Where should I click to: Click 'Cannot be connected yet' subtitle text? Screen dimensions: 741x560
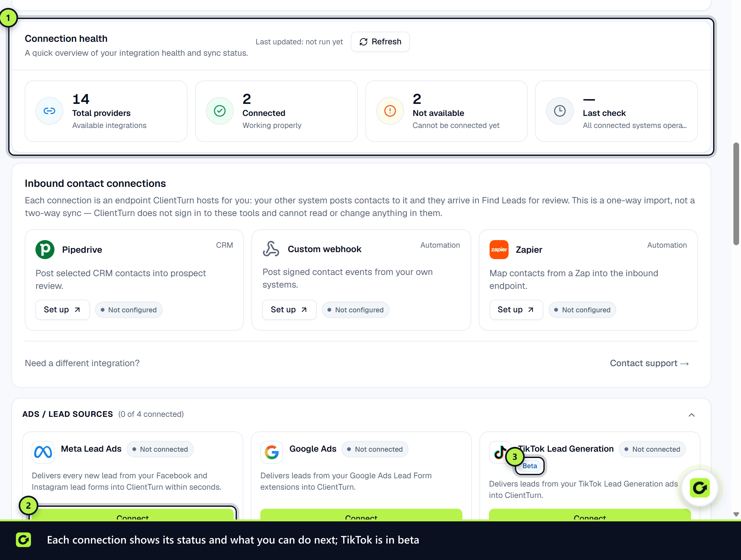coord(456,125)
